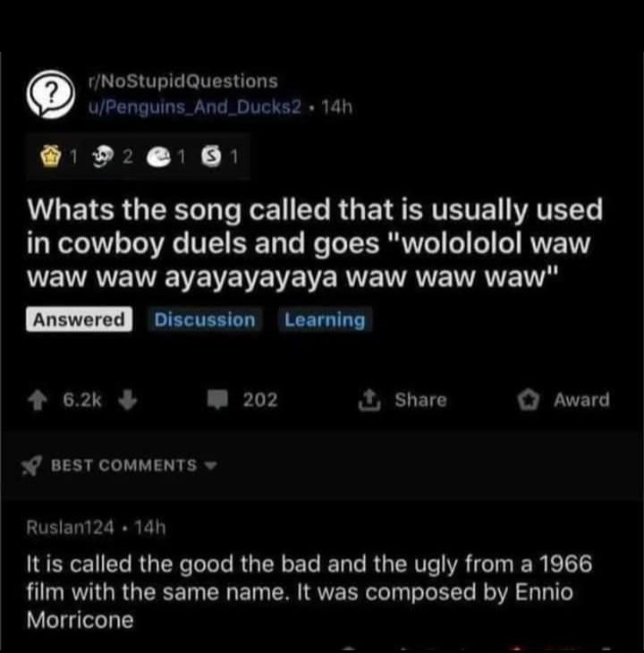Viewport: 644px width, 653px height.
Task: Click the post title about cowboy duels
Action: [313, 243]
